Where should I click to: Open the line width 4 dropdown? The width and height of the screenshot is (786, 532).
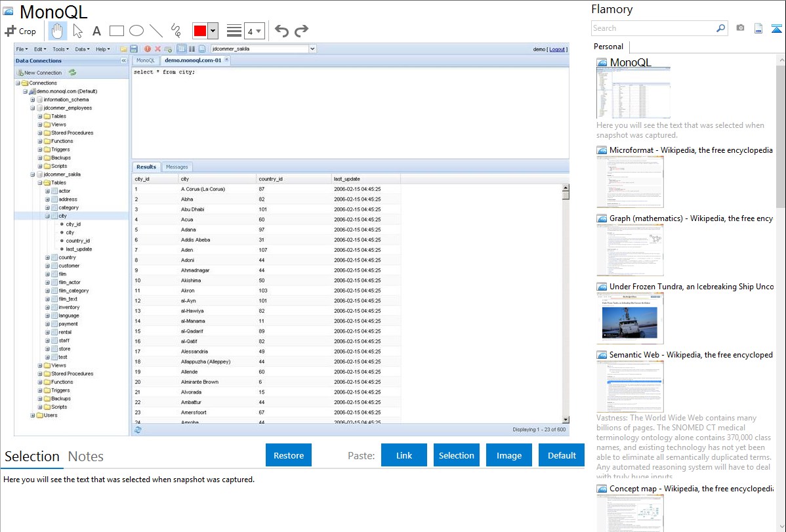255,31
